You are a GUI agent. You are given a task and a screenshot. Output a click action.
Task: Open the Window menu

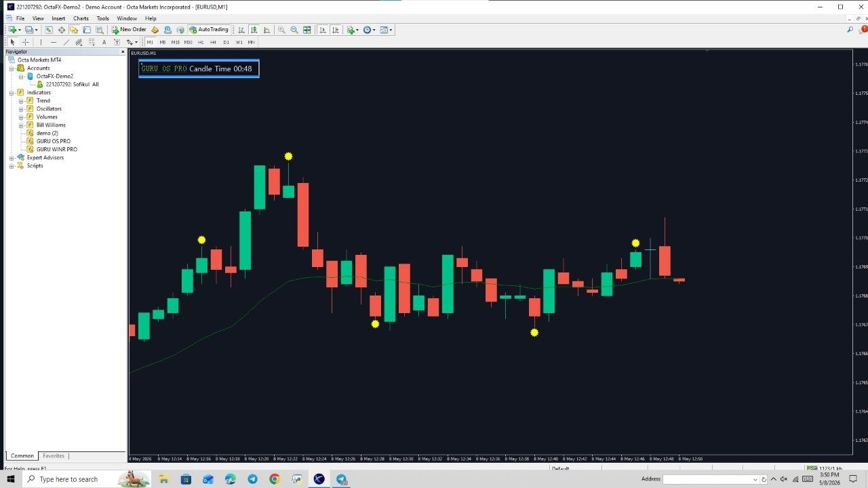127,18
